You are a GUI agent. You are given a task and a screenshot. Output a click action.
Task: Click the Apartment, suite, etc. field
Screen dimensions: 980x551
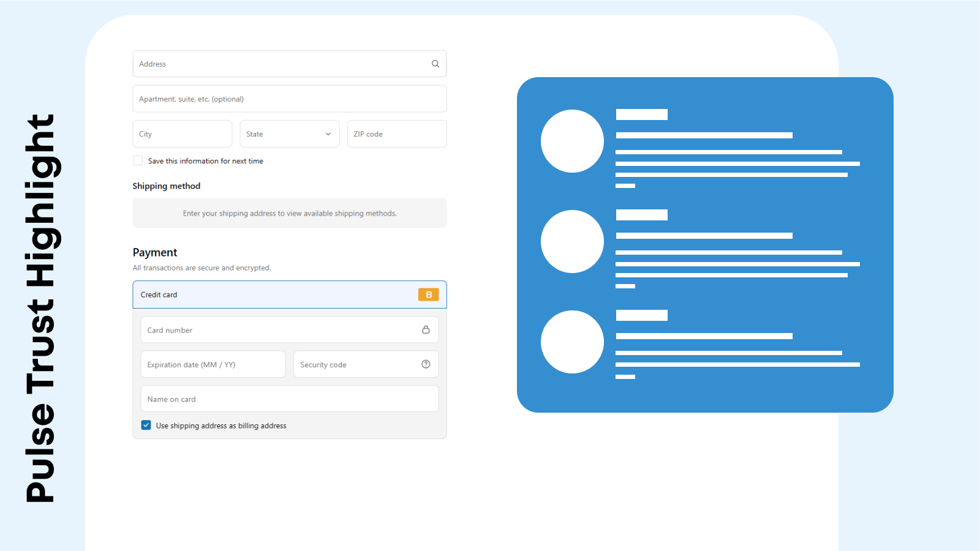(x=290, y=99)
